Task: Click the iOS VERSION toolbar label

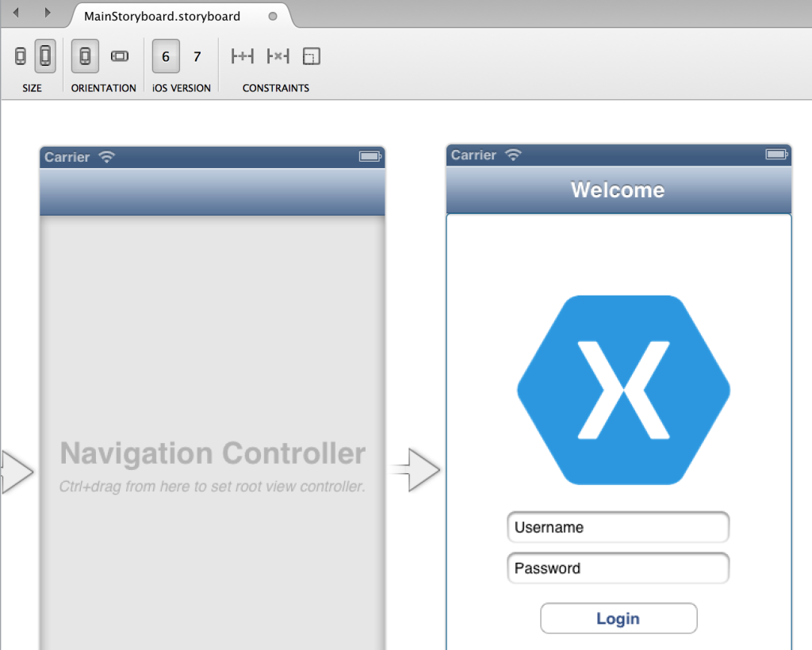Action: click(182, 88)
